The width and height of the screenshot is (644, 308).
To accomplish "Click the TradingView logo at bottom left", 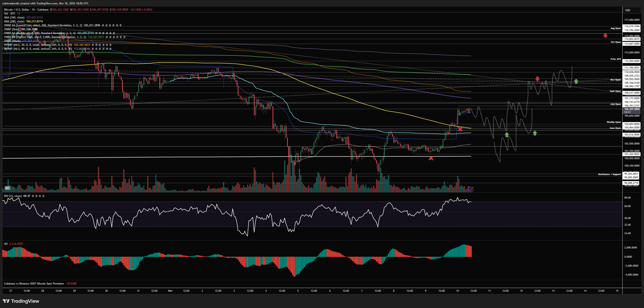I will [x=21, y=301].
